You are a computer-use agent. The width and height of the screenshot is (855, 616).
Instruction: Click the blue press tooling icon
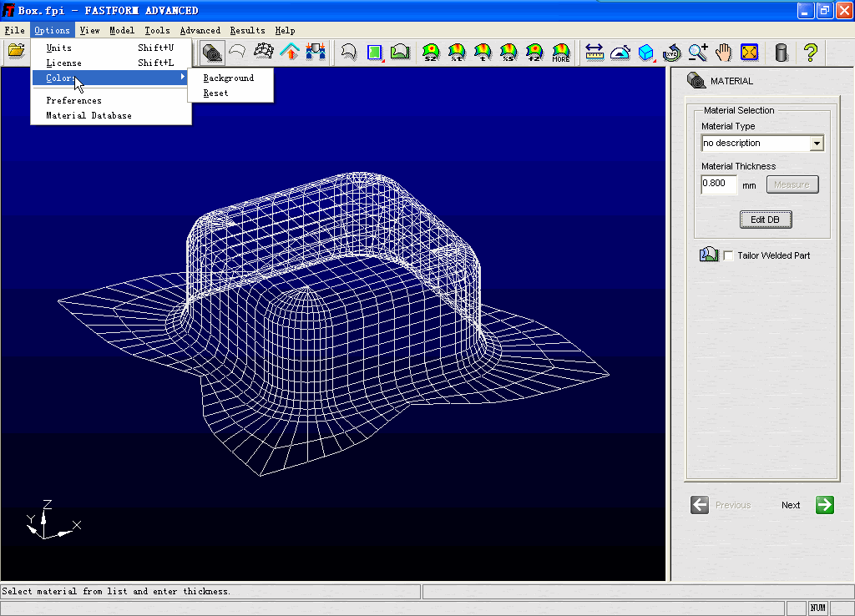316,53
